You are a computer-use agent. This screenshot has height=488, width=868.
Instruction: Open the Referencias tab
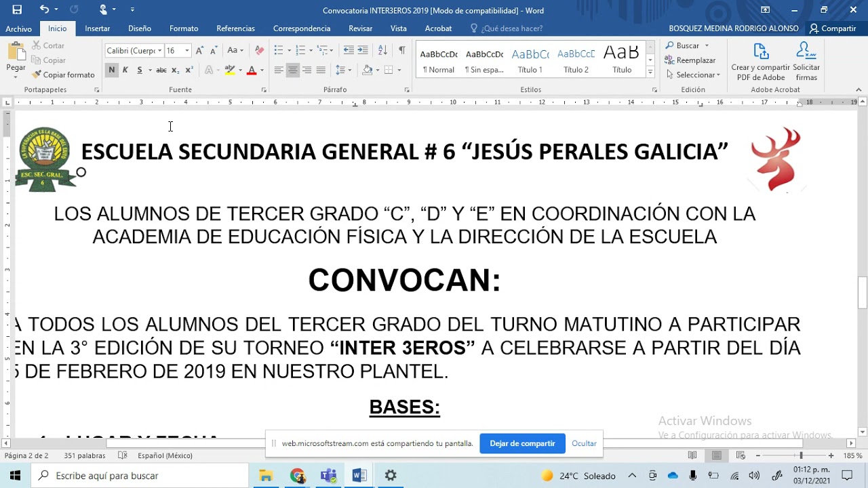235,28
